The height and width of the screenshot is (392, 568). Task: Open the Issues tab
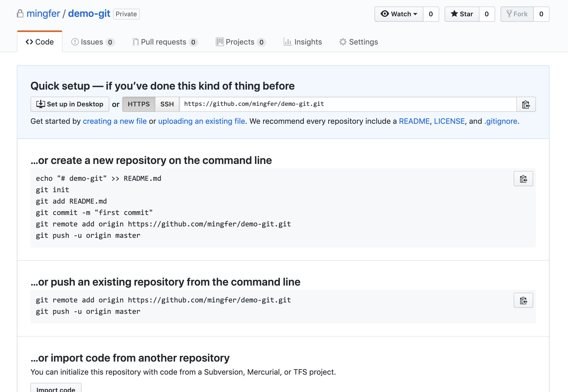(93, 42)
